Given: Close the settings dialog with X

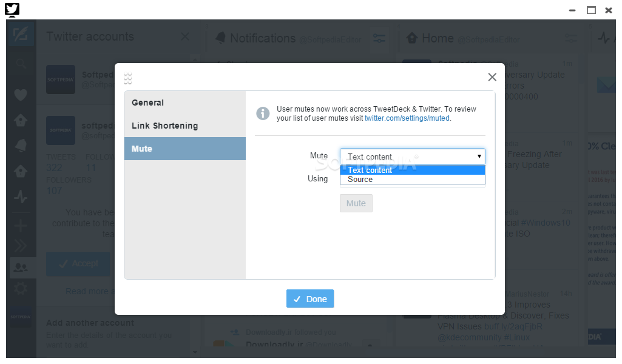Looking at the screenshot, I should (492, 77).
